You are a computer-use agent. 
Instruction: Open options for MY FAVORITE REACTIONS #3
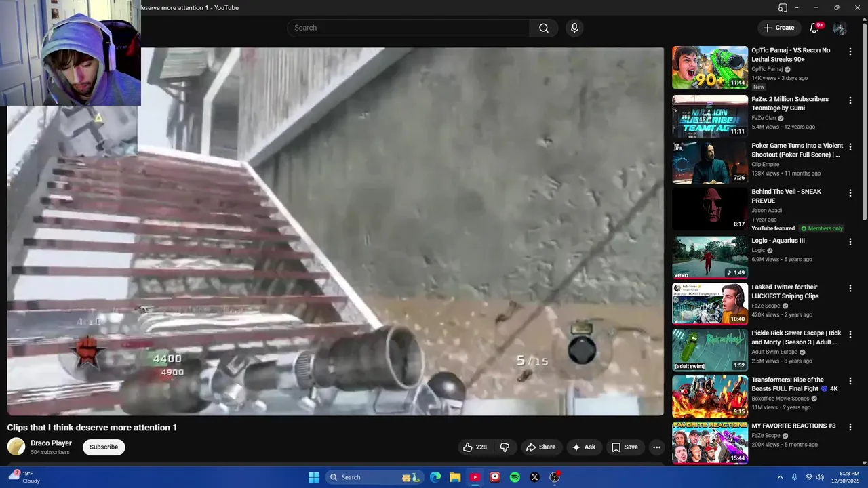(850, 427)
